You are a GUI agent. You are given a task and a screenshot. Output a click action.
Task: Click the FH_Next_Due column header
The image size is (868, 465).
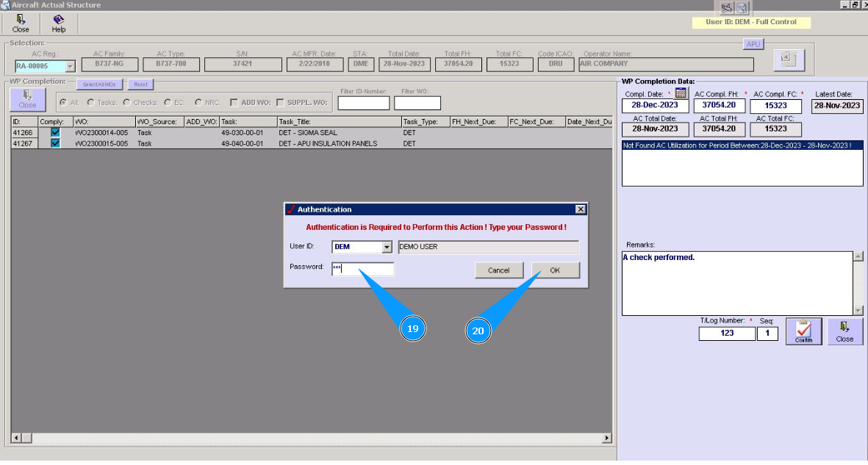point(479,122)
